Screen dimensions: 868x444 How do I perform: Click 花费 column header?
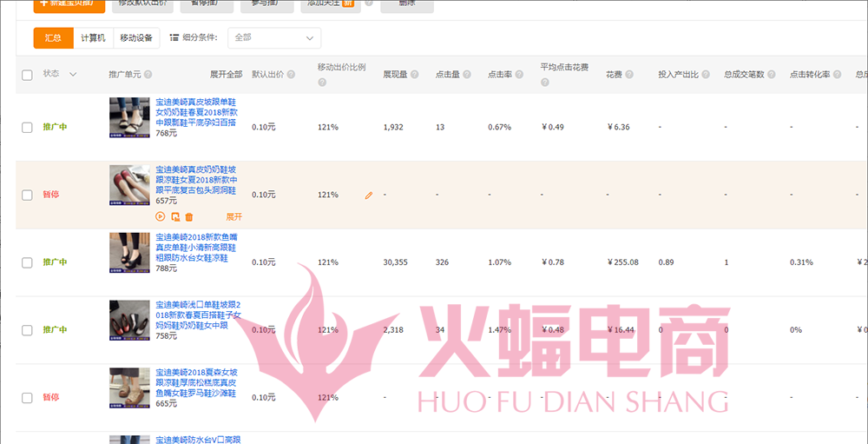(x=614, y=75)
